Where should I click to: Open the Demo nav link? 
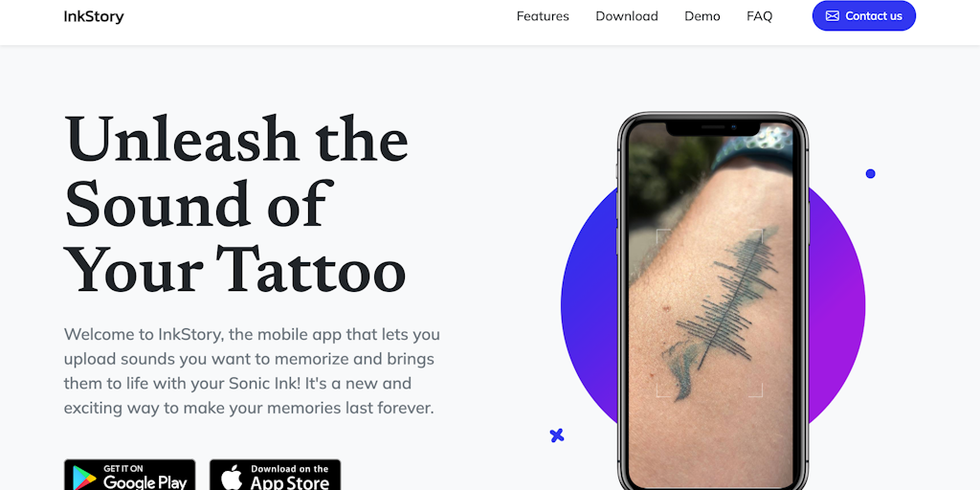point(702,16)
